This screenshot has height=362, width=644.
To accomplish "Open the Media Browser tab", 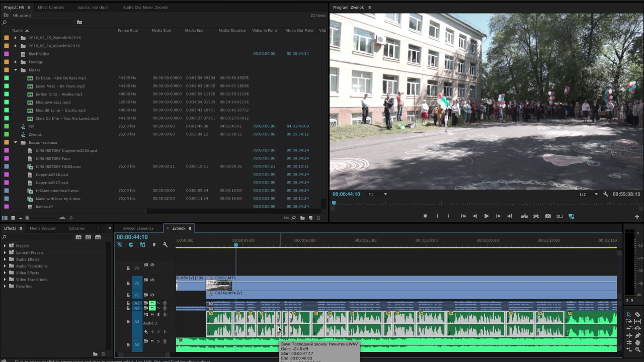I will coord(43,228).
